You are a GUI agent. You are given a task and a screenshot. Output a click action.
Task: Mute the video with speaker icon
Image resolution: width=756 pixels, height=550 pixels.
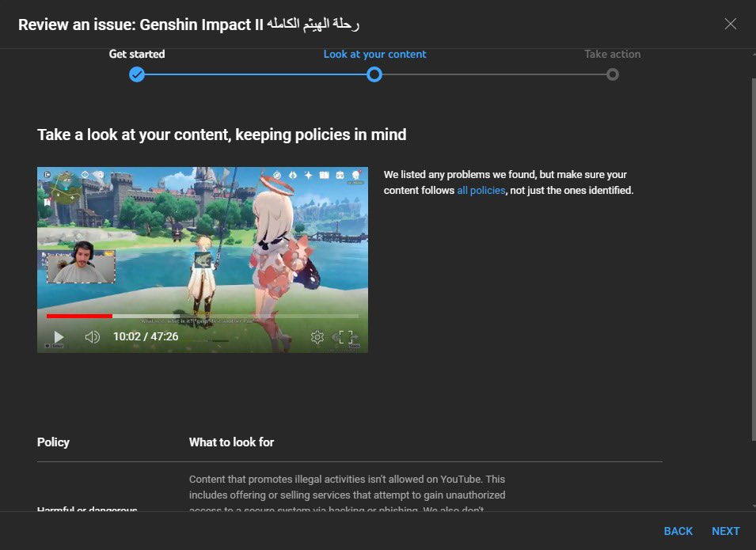[x=92, y=336]
